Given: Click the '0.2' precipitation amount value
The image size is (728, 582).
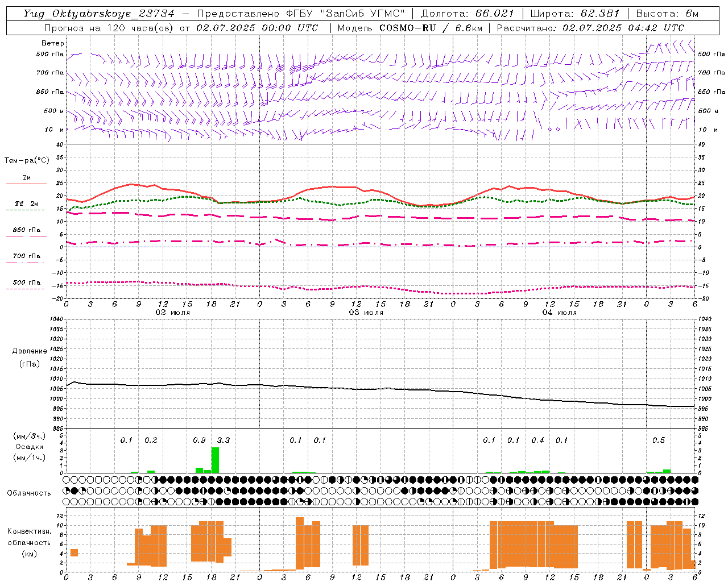Looking at the screenshot, I should coord(151,440).
